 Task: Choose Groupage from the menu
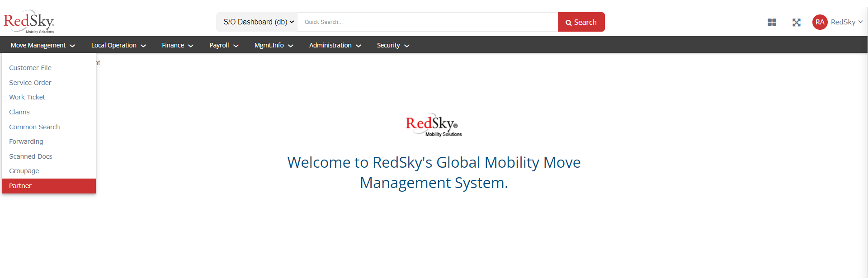pyautogui.click(x=49, y=171)
